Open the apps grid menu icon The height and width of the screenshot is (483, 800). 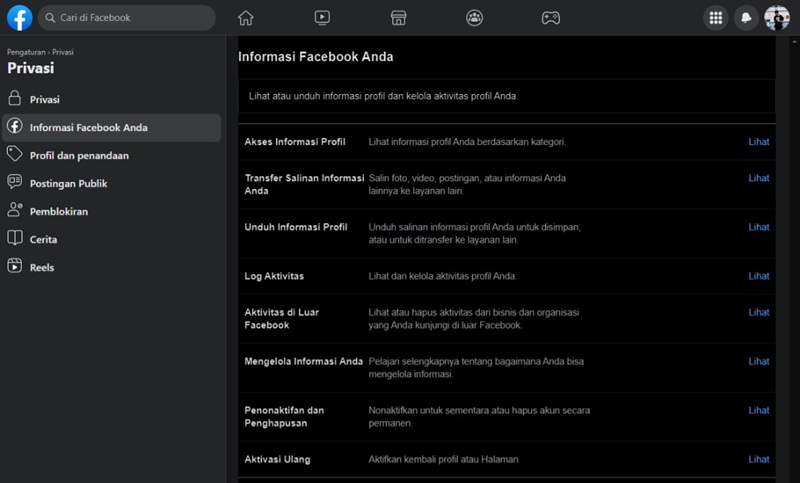click(715, 17)
